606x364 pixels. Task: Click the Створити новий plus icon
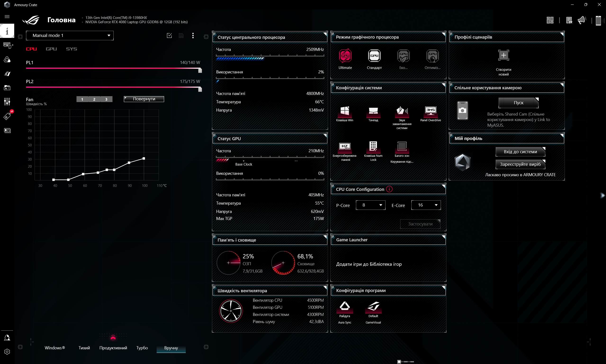point(503,55)
